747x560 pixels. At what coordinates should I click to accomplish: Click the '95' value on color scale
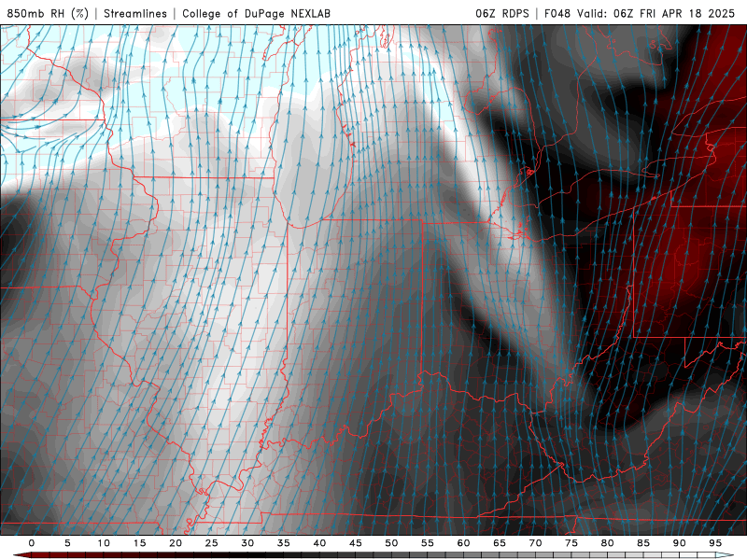click(x=715, y=543)
